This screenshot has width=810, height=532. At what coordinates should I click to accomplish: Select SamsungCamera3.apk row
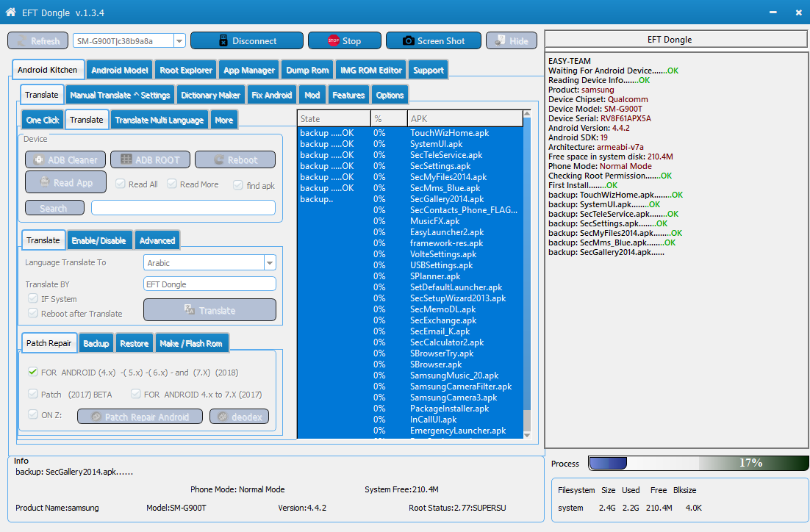(411, 398)
